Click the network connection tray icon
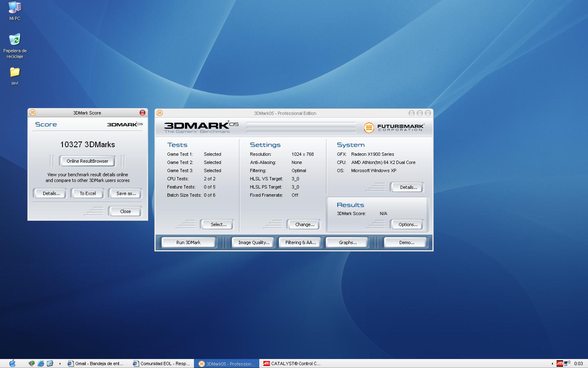This screenshot has width=588, height=368. point(567,363)
